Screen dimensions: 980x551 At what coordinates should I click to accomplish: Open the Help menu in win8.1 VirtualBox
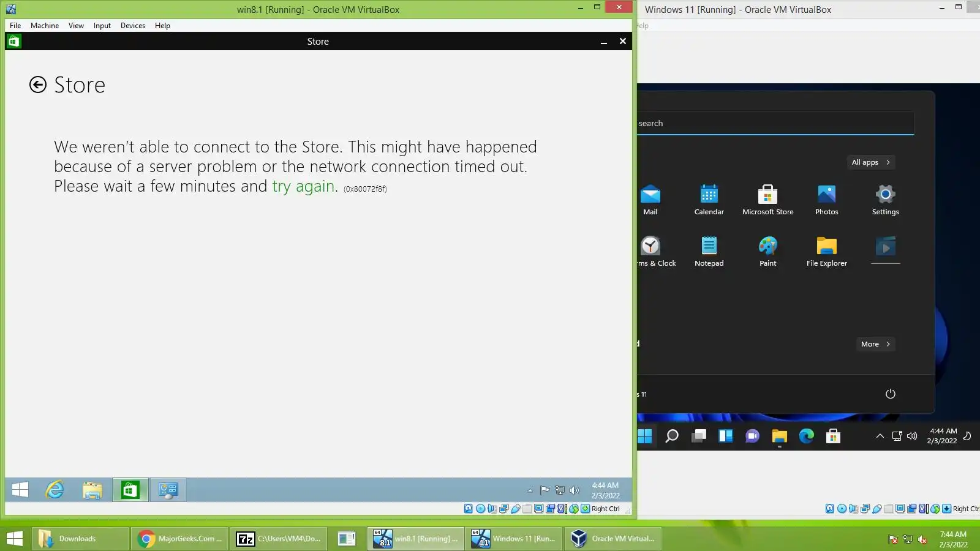[162, 26]
